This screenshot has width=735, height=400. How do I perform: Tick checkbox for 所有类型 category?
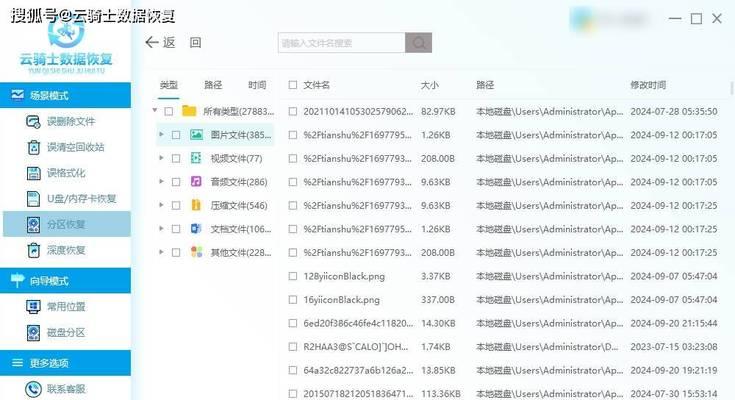(169, 112)
